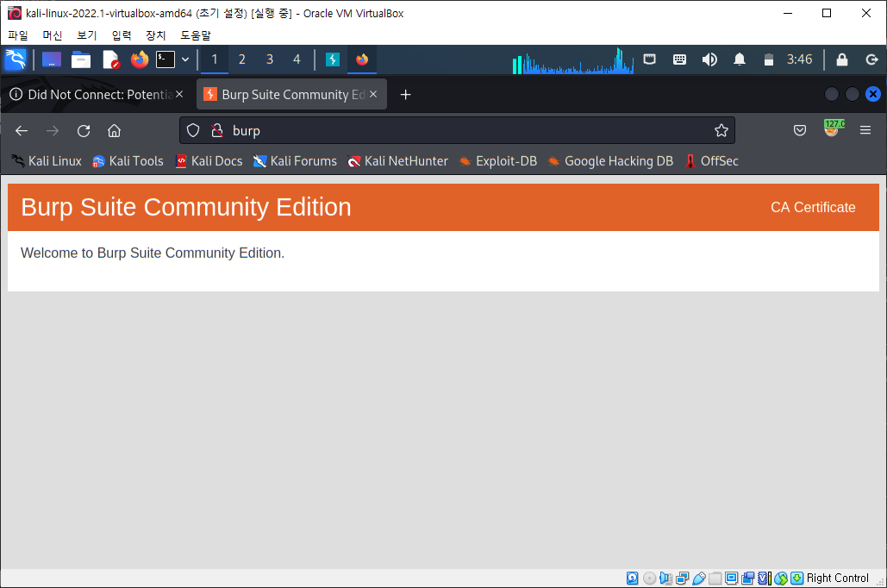Switch to workspace 3
The height and width of the screenshot is (588, 887).
coord(270,59)
